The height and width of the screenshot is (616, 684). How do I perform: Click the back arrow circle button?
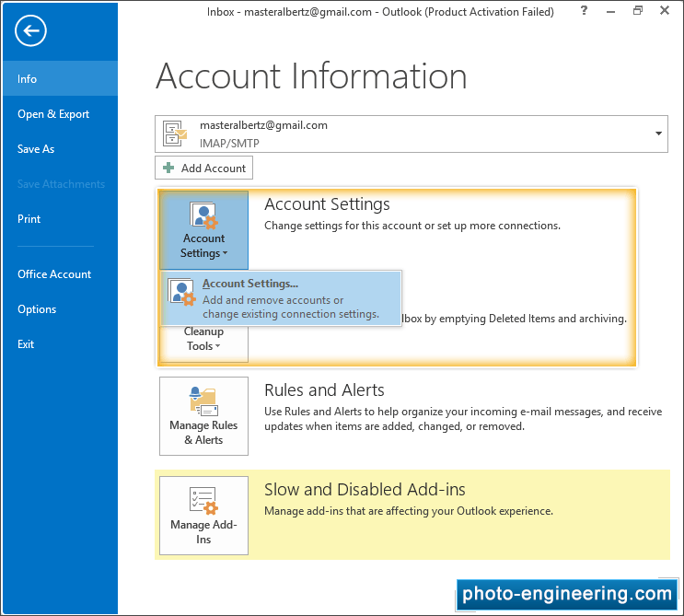30,30
